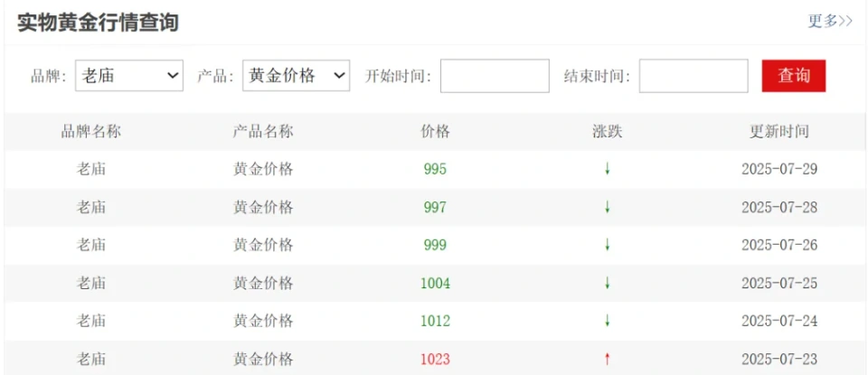Image resolution: width=868 pixels, height=375 pixels.
Task: Click 黄金价格 in the 2025-07-25 row
Action: pyautogui.click(x=263, y=283)
